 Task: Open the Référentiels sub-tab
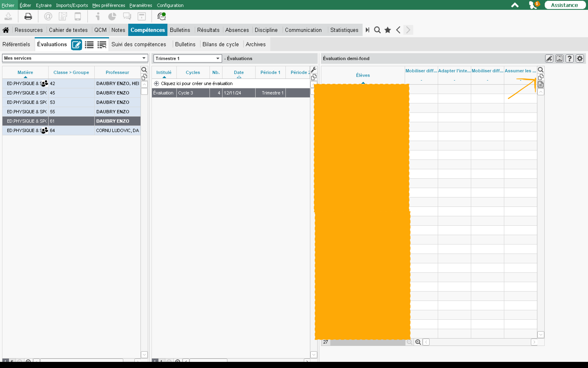point(16,44)
